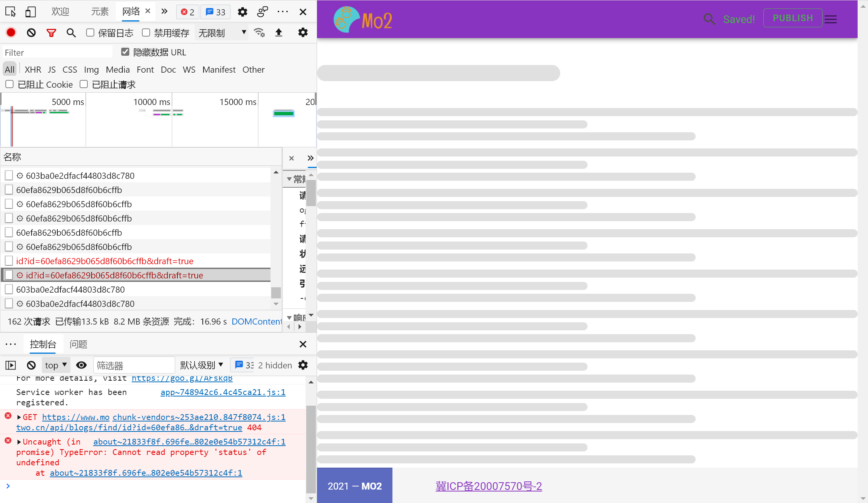Toggle the live expression eye icon
Image resolution: width=868 pixels, height=503 pixels.
coord(81,365)
